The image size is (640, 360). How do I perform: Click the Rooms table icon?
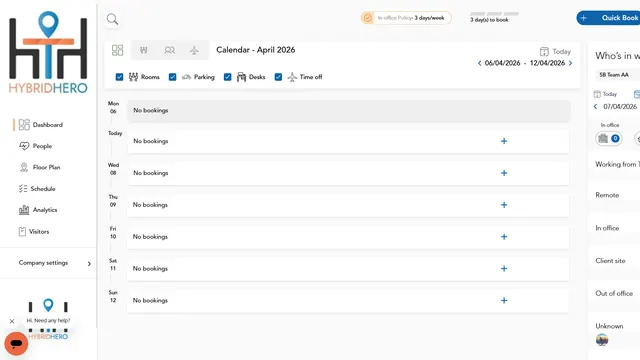(133, 77)
